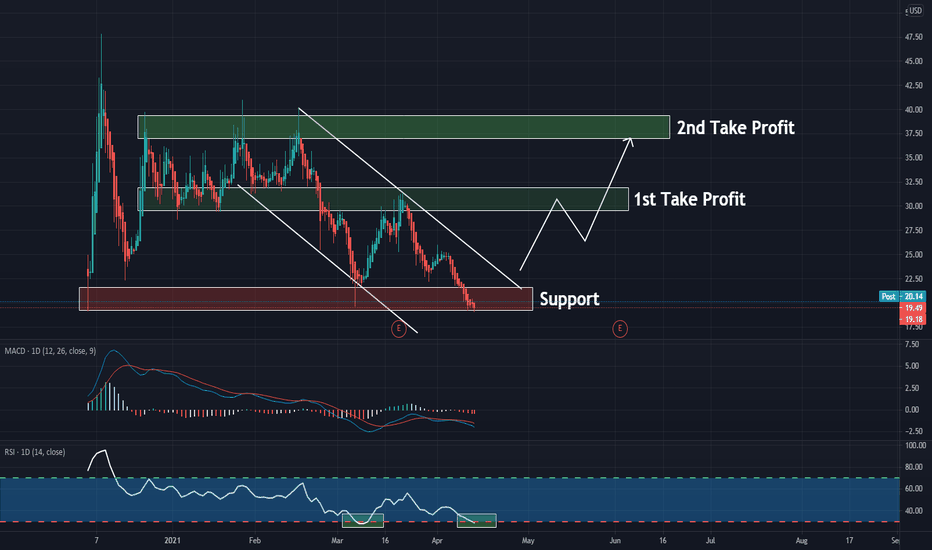Viewport: 932px width, 550px height.
Task: Click the 60.00 value on the RSI scale
Action: tap(914, 489)
